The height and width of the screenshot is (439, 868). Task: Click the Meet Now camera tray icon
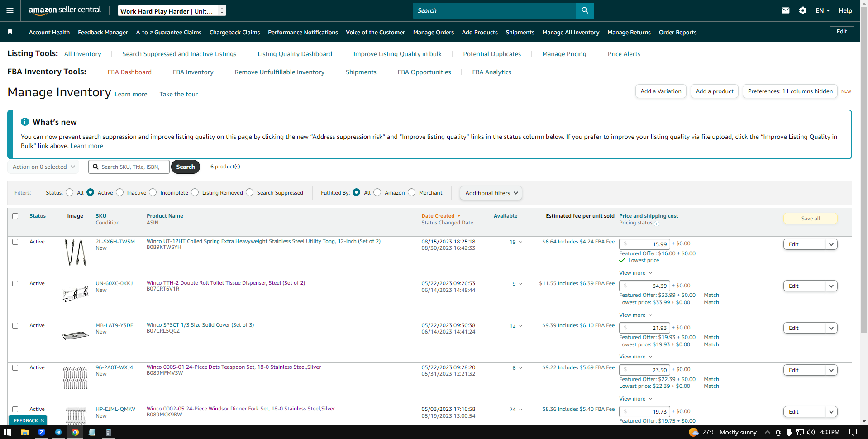pos(778,432)
